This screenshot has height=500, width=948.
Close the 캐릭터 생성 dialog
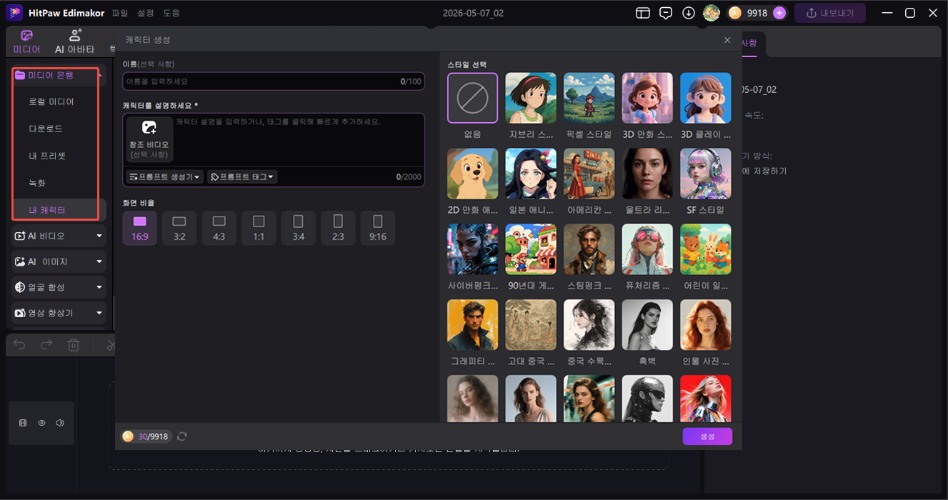pos(727,40)
